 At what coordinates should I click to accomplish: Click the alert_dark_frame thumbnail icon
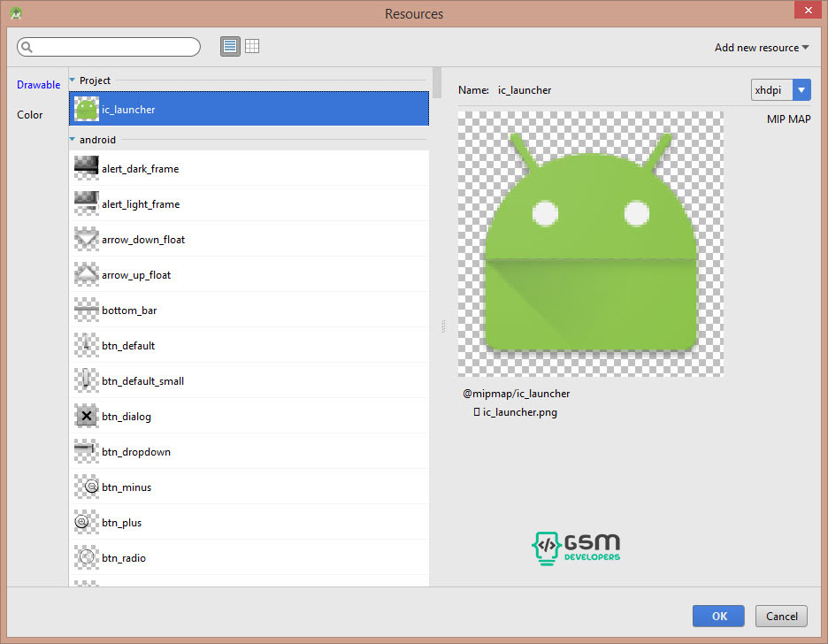point(87,168)
